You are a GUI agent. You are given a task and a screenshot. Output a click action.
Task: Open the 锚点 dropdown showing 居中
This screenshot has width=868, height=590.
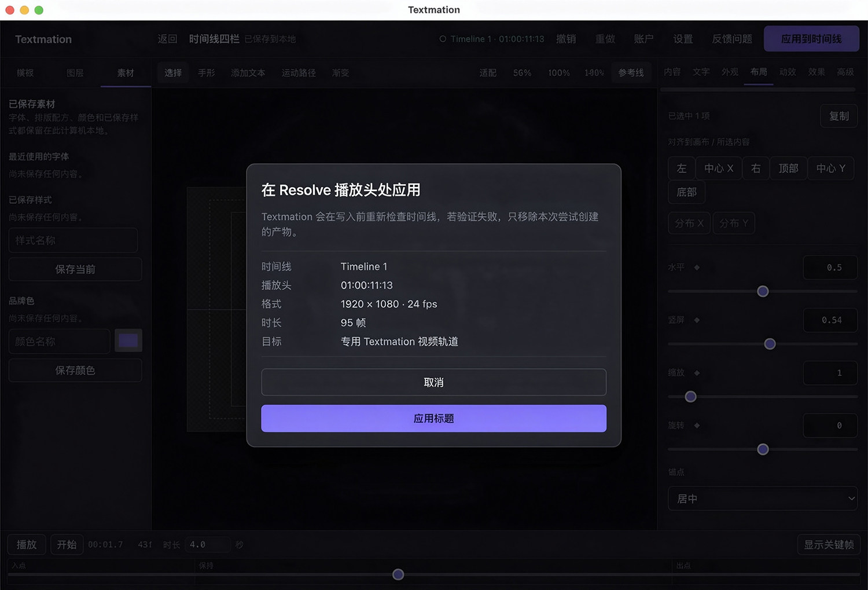click(x=763, y=499)
